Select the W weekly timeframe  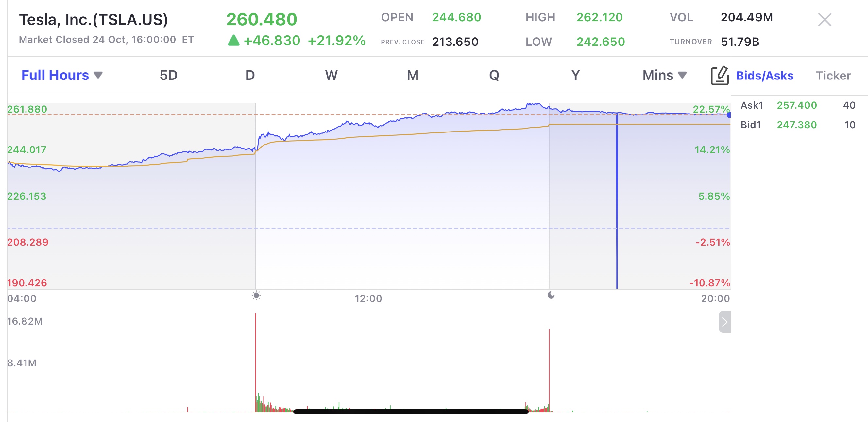(331, 75)
